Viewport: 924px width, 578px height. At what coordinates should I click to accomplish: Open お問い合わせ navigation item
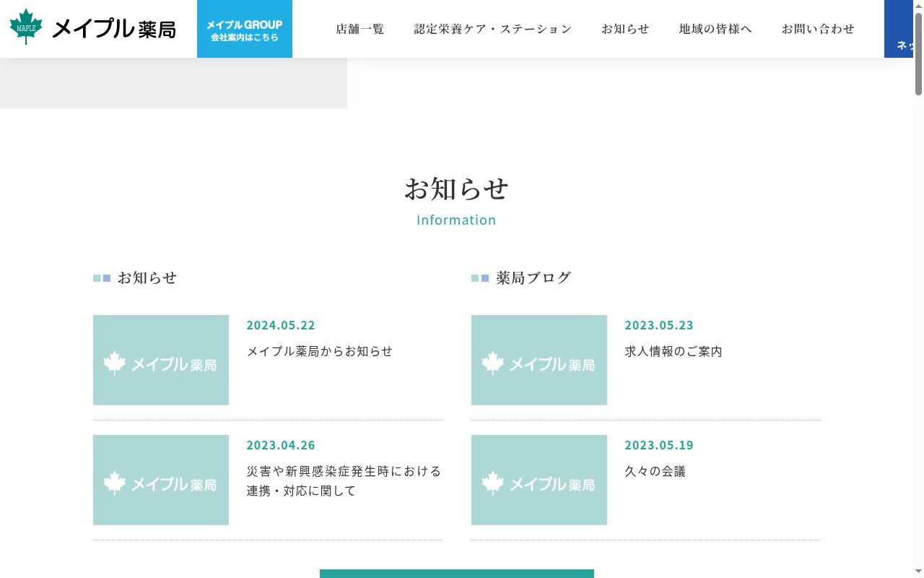click(x=818, y=29)
